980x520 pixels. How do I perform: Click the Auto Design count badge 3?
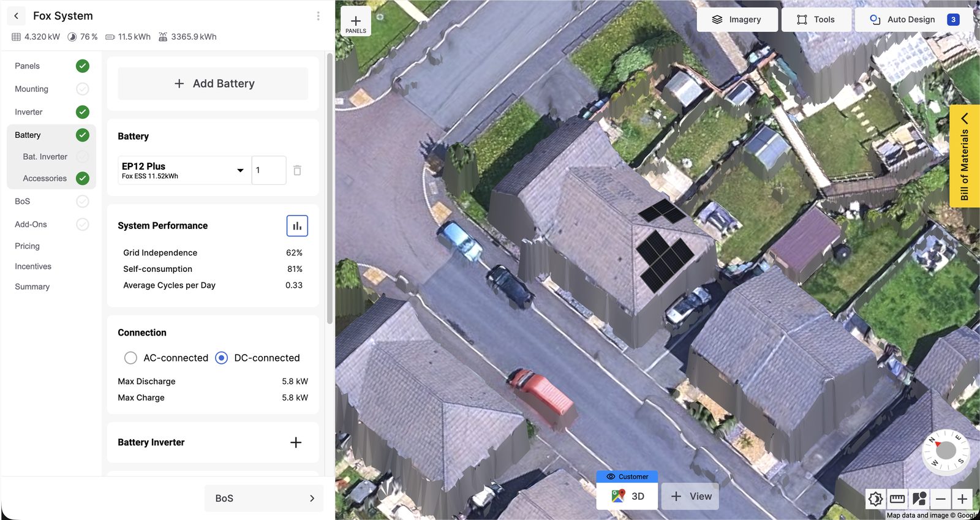coord(953,20)
